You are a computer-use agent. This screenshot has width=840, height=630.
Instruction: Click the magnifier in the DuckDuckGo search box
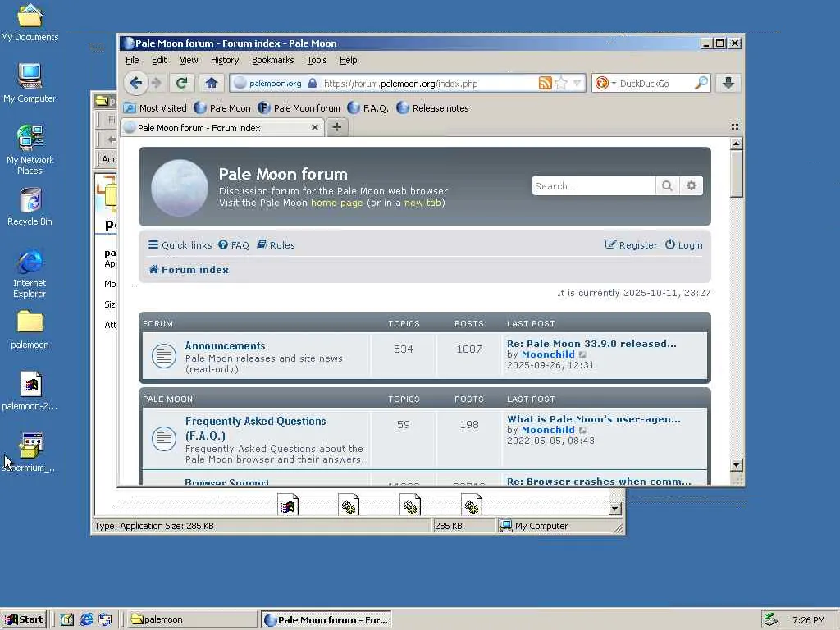click(x=701, y=83)
